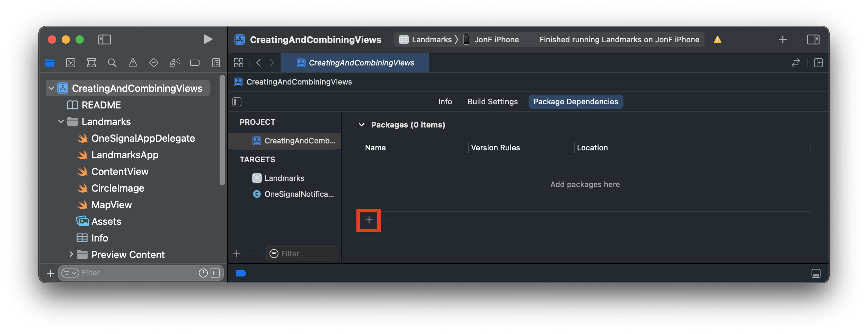Viewport: 868px width, 334px height.
Task: Add a new target with plus button
Action: click(x=237, y=254)
